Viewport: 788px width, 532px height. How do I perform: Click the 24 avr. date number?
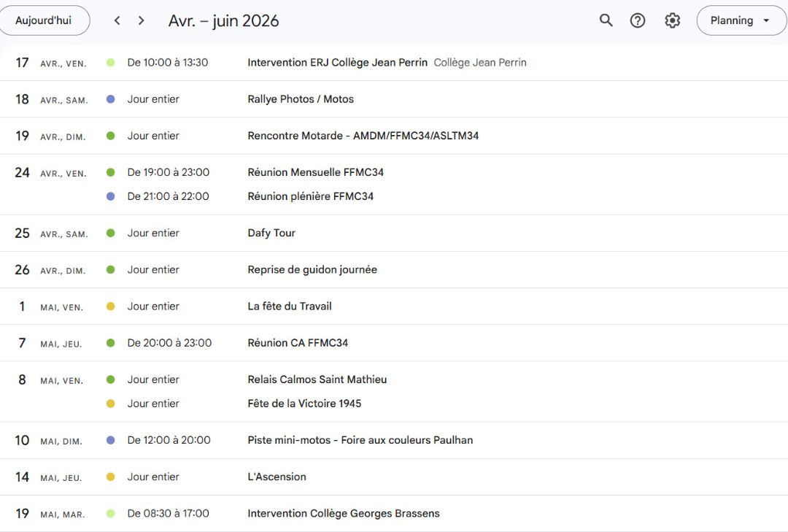pyautogui.click(x=23, y=172)
